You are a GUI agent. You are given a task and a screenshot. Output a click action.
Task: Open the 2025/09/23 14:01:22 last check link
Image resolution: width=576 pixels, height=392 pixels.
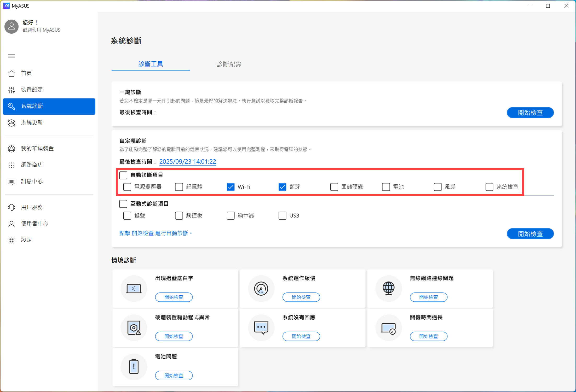[x=188, y=162]
